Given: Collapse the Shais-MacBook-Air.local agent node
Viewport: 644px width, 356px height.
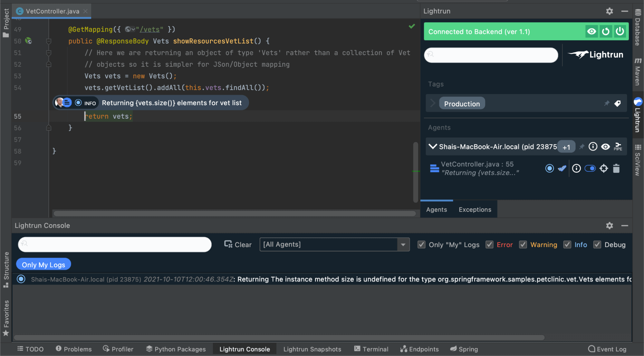Looking at the screenshot, I should point(433,147).
